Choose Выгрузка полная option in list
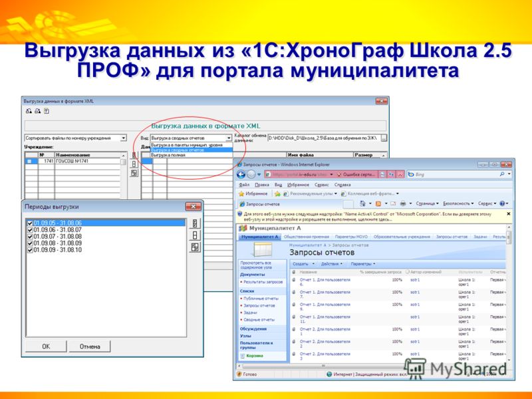532x399 pixels. [x=192, y=155]
